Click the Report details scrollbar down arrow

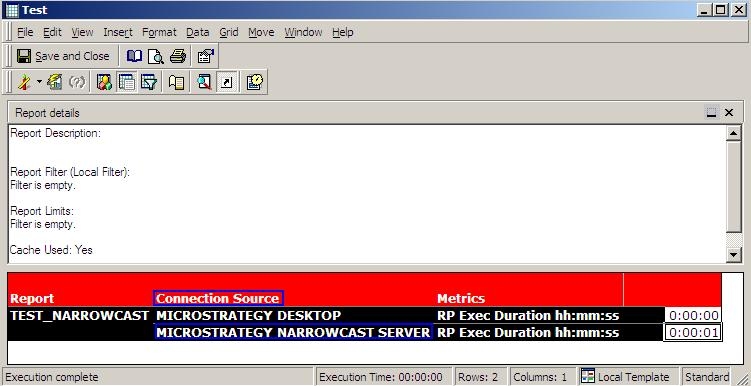click(734, 255)
